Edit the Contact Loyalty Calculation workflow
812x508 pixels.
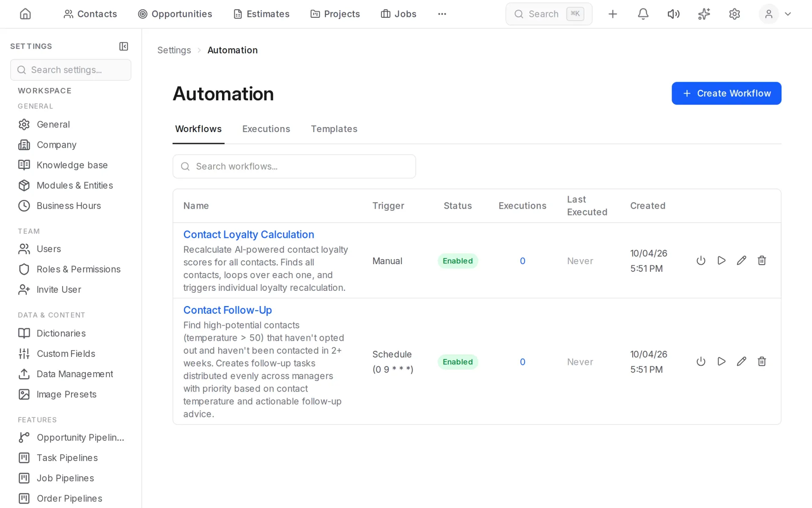pyautogui.click(x=741, y=260)
